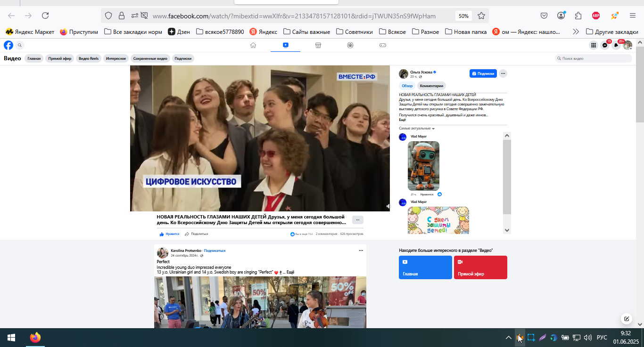This screenshot has width=644, height=347.
Task: Focus the Поиск видео search field
Action: [594, 58]
